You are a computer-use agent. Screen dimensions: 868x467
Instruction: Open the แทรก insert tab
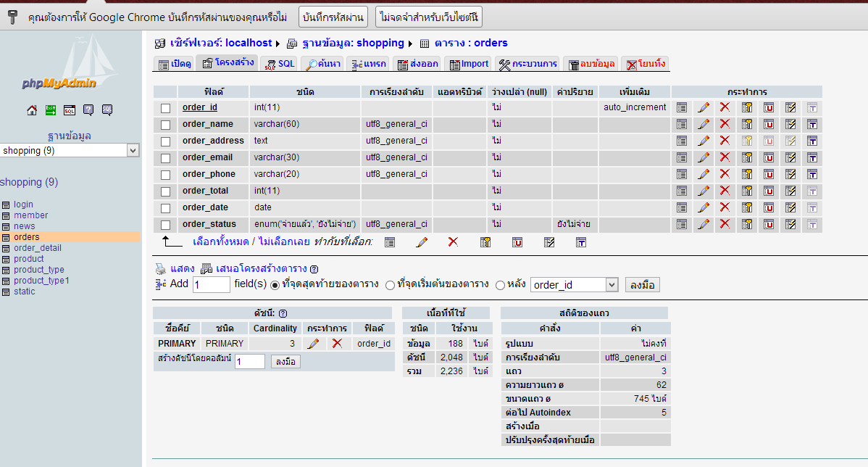point(369,64)
